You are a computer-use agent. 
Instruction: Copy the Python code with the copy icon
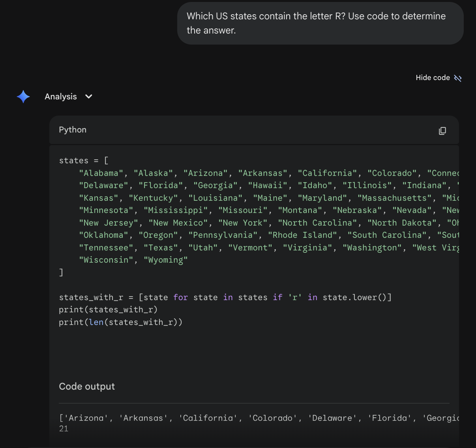tap(442, 131)
